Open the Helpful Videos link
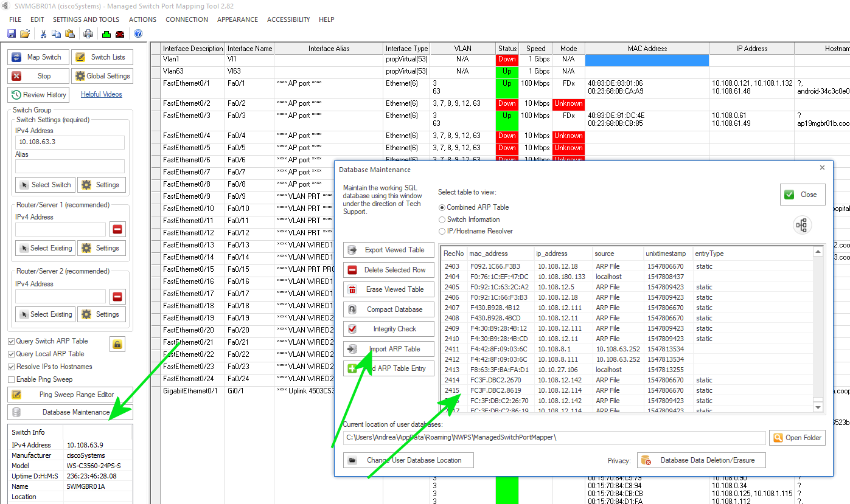Viewport: 850px width, 504px height. [102, 94]
